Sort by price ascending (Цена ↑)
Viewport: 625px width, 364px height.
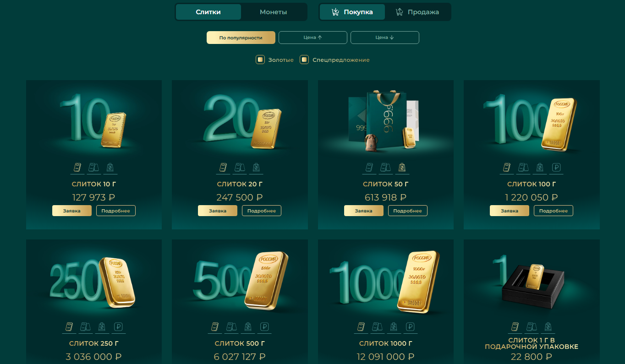coord(313,38)
